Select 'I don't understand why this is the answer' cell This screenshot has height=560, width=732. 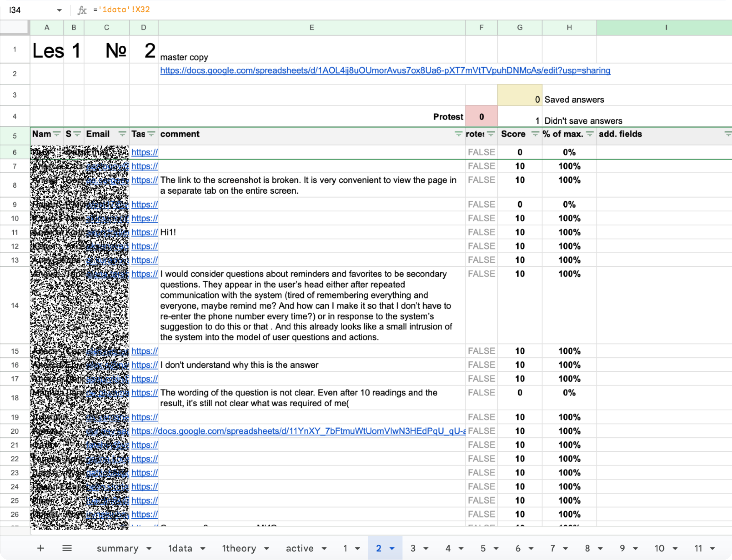click(312, 365)
